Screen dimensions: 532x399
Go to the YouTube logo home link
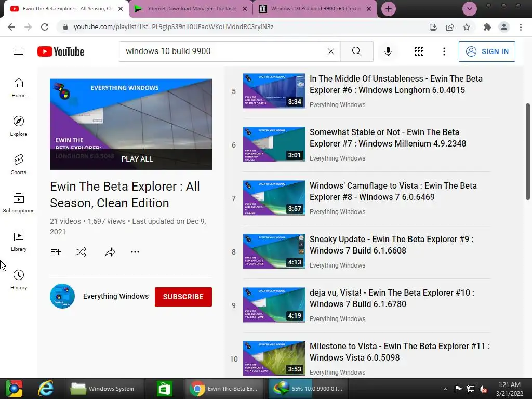click(x=61, y=51)
